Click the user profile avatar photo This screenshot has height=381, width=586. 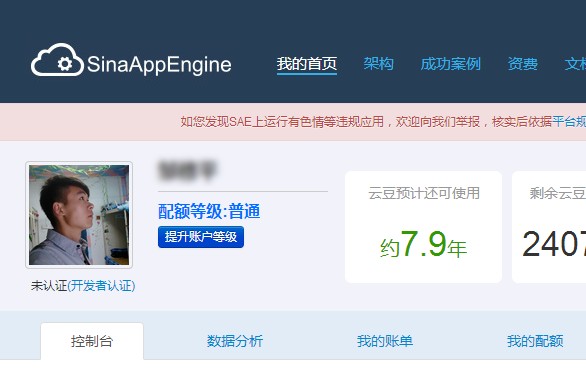coord(79,215)
